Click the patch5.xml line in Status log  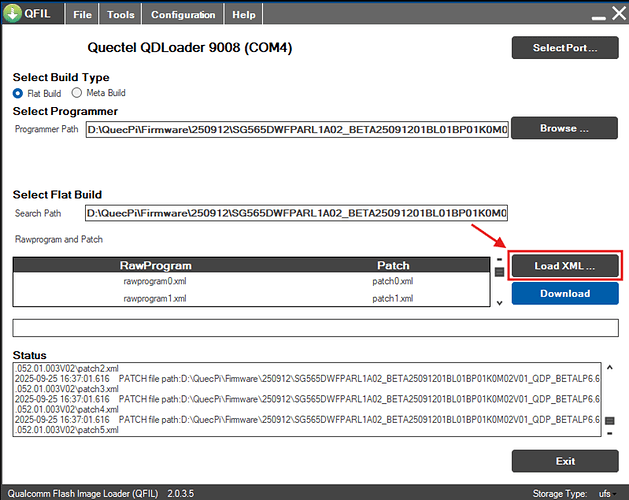[x=67, y=430]
